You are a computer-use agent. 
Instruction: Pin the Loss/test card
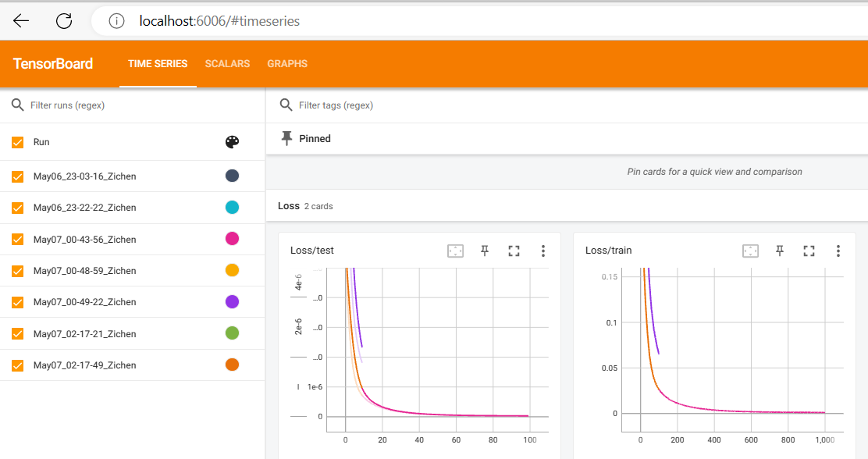[x=485, y=251]
